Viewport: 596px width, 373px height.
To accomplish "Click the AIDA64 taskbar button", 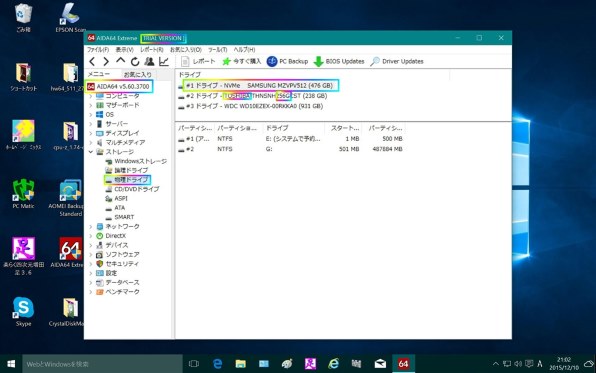I will click(403, 364).
